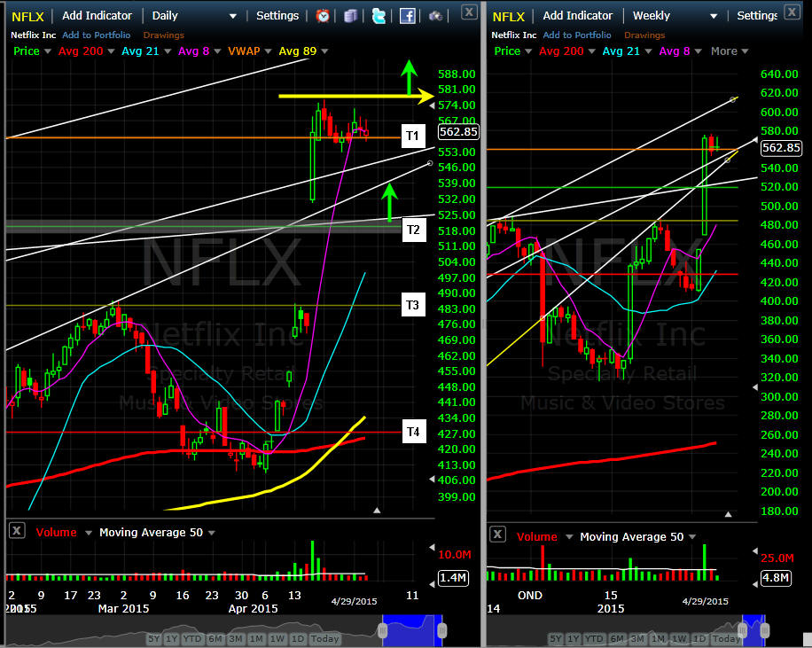This screenshot has width=812, height=648.
Task: Open Settings in the Daily chart
Action: pos(277,16)
